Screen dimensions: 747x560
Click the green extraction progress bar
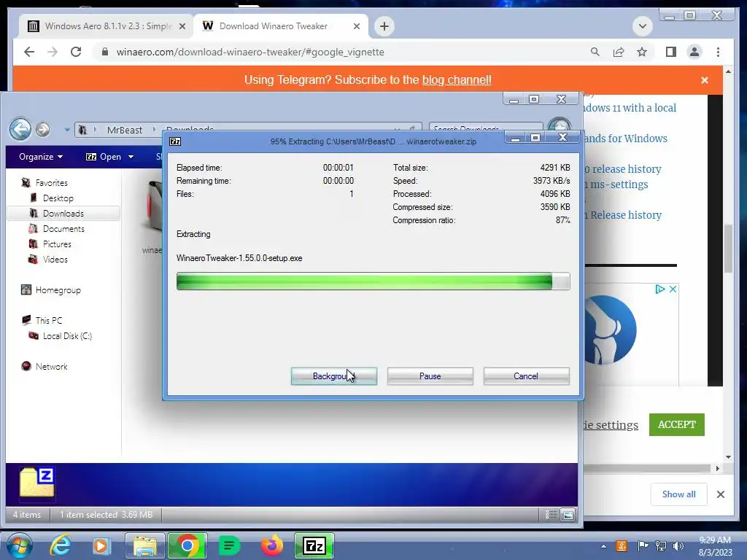point(373,281)
